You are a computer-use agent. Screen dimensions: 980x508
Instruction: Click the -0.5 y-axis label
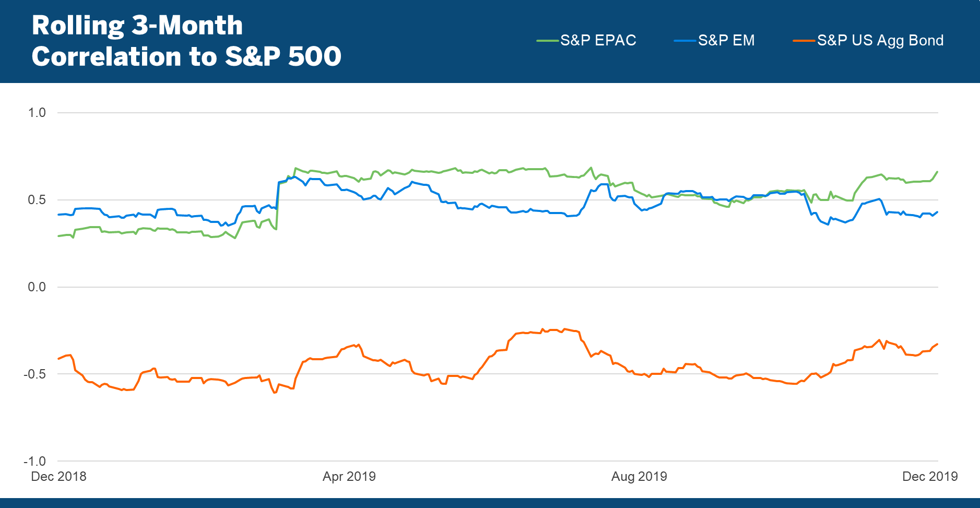click(35, 374)
